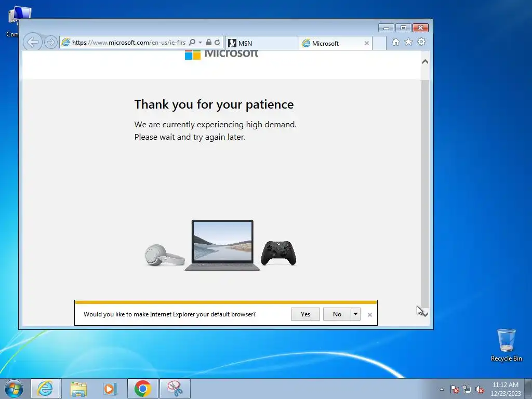
Task: Open Action Center flag icon
Action: click(455, 389)
